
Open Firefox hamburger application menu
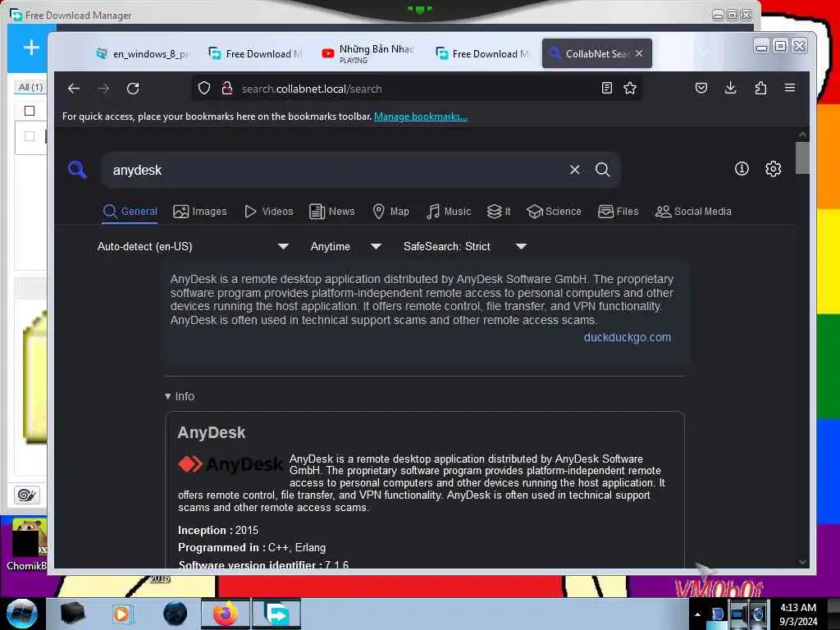coord(790,88)
